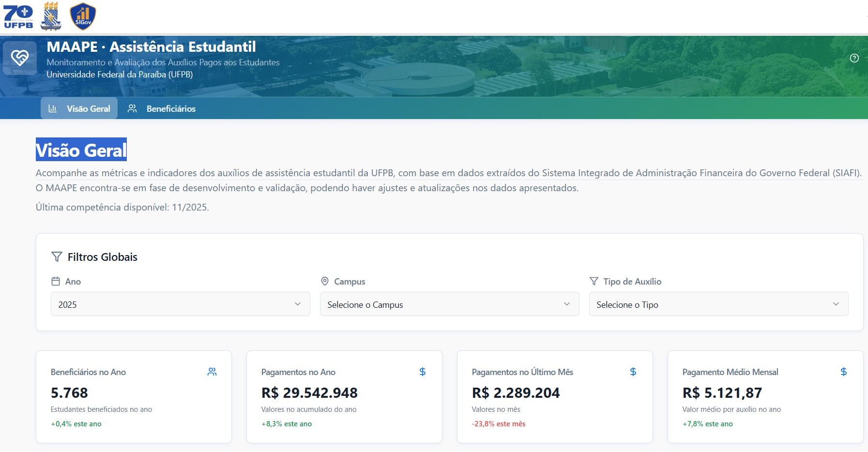Image resolution: width=868 pixels, height=452 pixels.
Task: Select the Pagamentos no Ano value card
Action: click(344, 396)
